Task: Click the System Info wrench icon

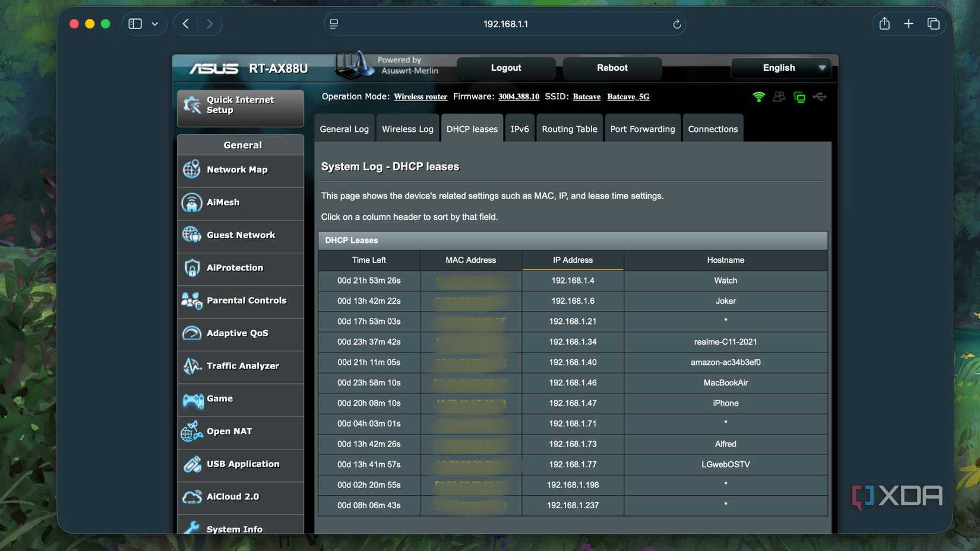Action: (191, 527)
